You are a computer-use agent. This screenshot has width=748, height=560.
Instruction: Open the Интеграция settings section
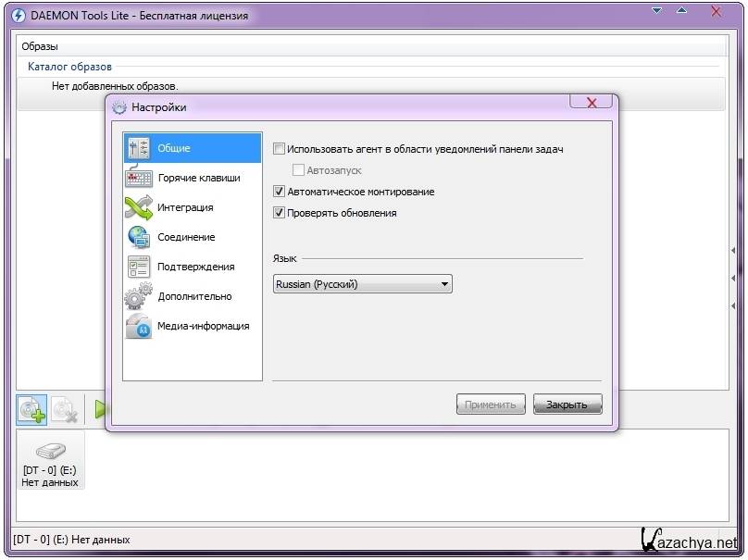tap(184, 207)
